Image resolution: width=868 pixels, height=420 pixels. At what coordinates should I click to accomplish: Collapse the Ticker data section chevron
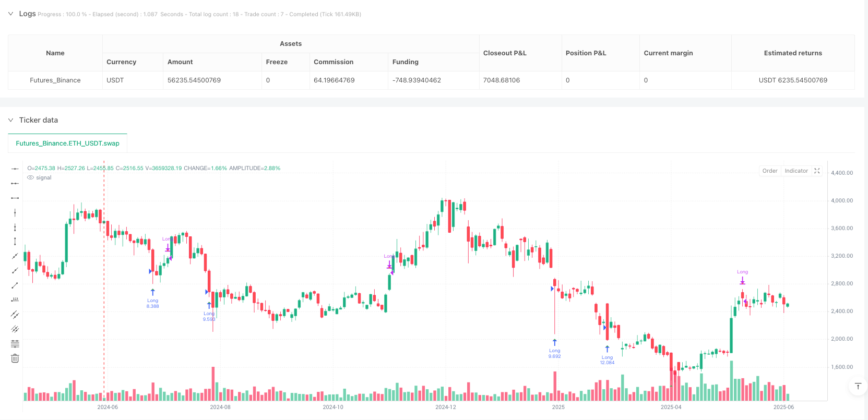pos(11,120)
